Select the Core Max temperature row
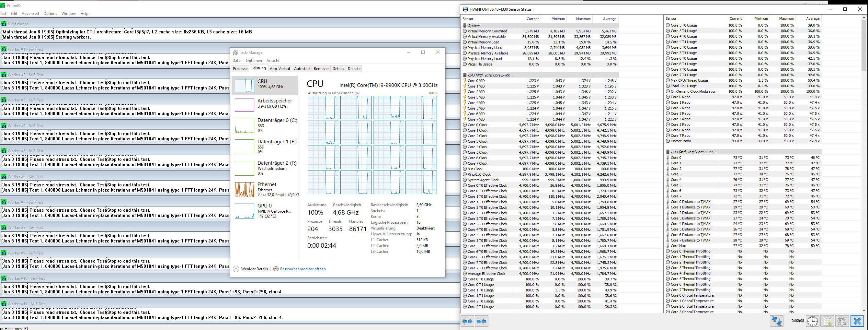The height and width of the screenshot is (330, 868). pyautogui.click(x=743, y=246)
